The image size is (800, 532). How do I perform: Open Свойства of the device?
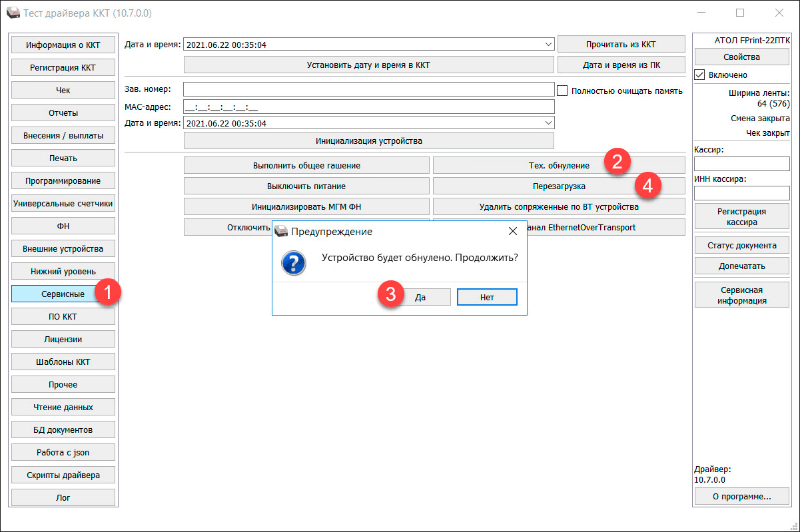click(x=741, y=57)
